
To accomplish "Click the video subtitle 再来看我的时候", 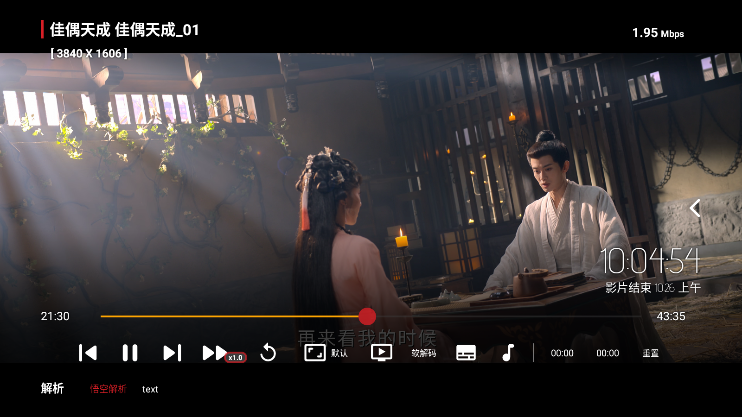I will (x=367, y=338).
